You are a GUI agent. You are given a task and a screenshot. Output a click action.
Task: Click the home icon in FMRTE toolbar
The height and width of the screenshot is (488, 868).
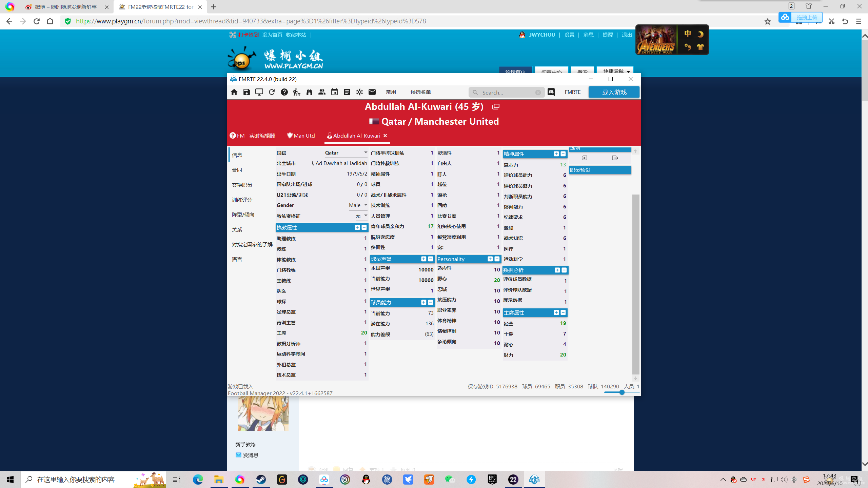point(234,92)
